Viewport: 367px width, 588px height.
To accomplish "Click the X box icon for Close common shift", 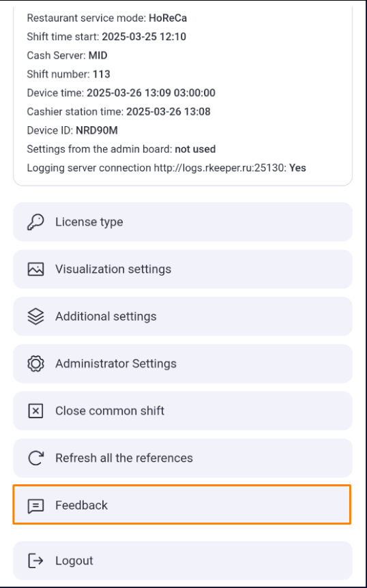I will point(35,411).
